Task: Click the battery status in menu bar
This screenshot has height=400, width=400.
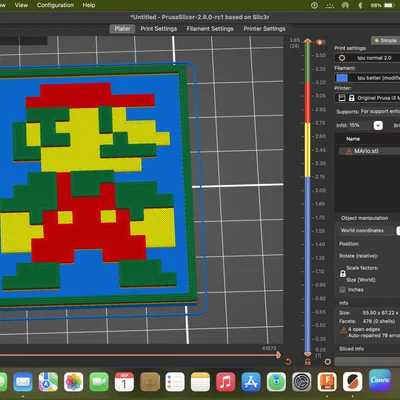Action: (x=383, y=5)
